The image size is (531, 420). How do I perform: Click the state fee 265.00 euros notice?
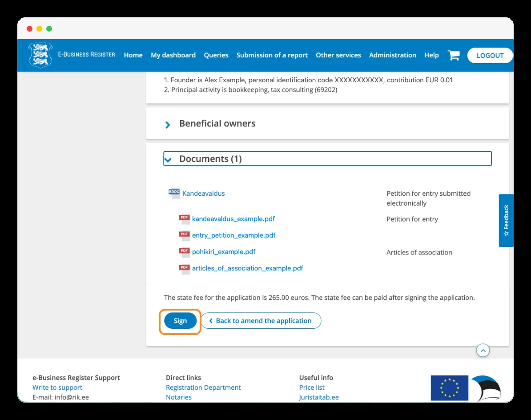tap(319, 298)
